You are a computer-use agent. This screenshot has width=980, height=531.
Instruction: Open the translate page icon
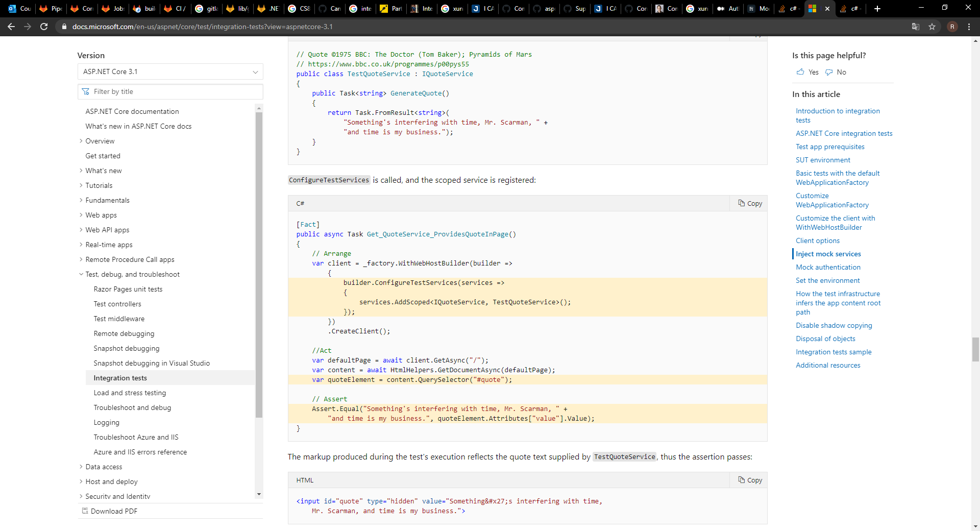(916, 27)
